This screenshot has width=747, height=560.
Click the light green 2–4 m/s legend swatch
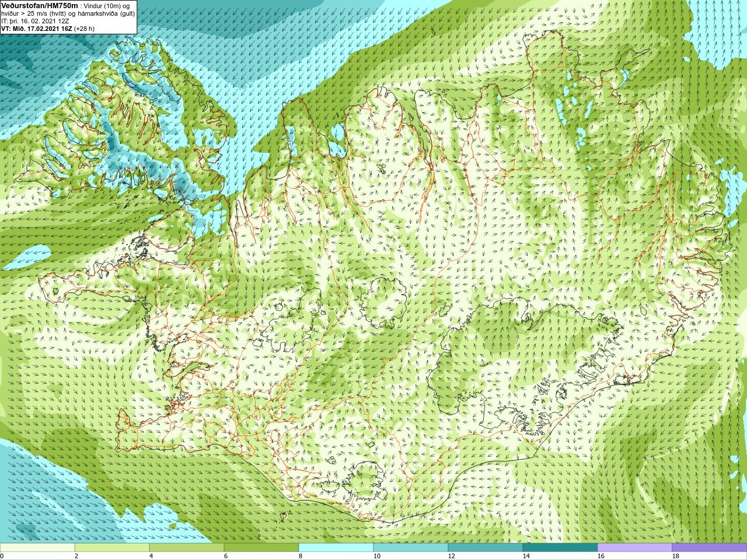click(112, 548)
